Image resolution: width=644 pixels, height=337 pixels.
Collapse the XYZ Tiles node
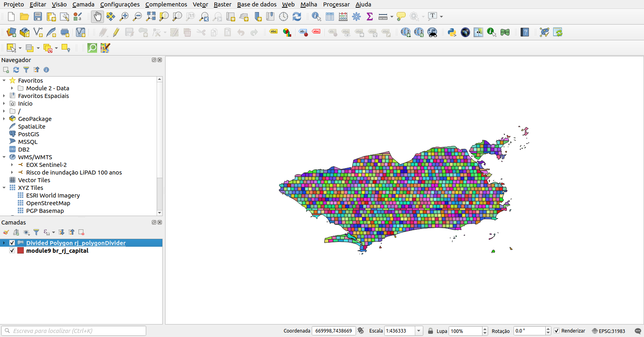click(4, 188)
